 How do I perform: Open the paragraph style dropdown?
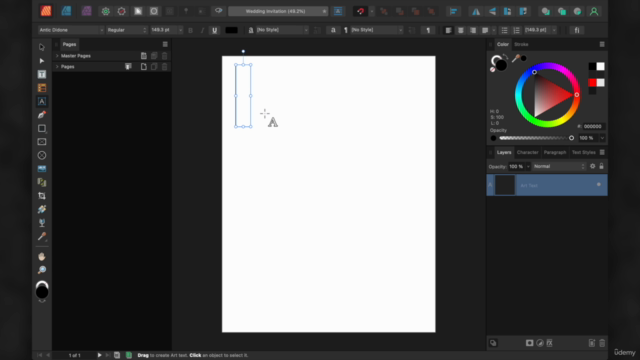(x=376, y=30)
